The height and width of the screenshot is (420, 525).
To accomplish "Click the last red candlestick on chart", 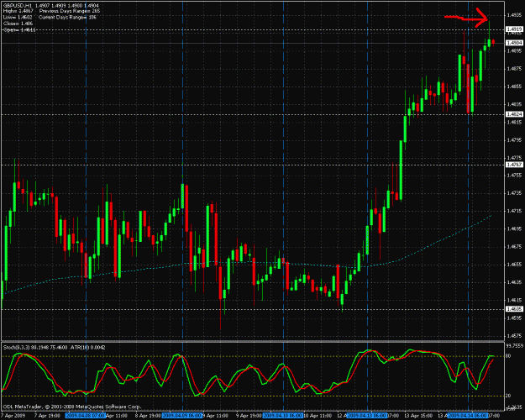I will tap(493, 42).
